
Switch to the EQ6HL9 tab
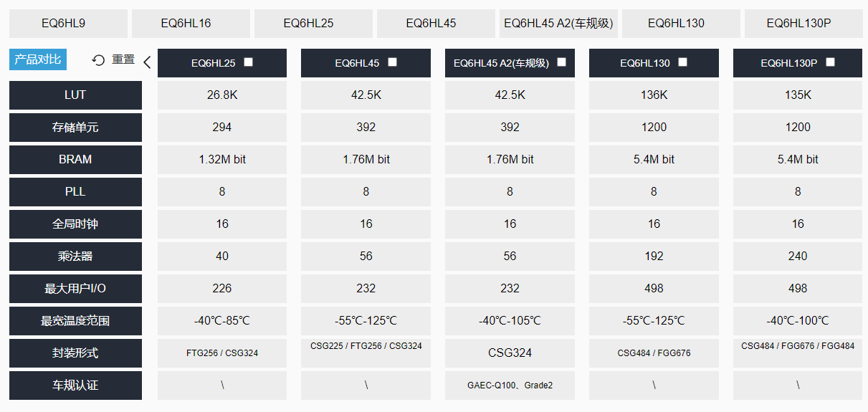coord(68,23)
